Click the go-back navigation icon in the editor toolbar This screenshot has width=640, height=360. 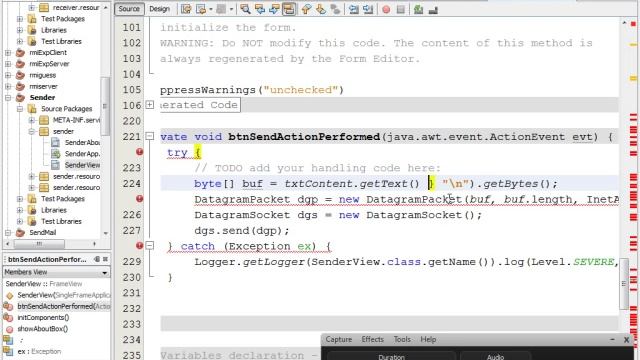coord(201,9)
